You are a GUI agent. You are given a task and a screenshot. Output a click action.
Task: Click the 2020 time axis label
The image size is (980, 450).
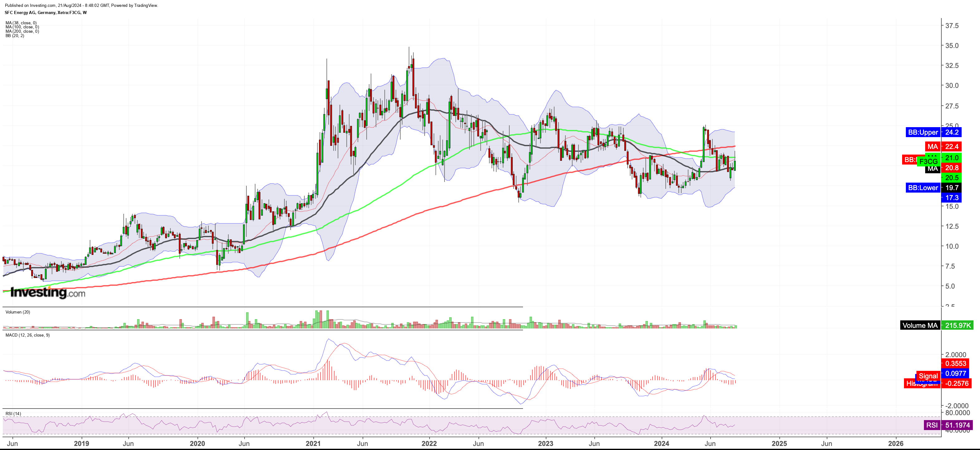click(197, 443)
